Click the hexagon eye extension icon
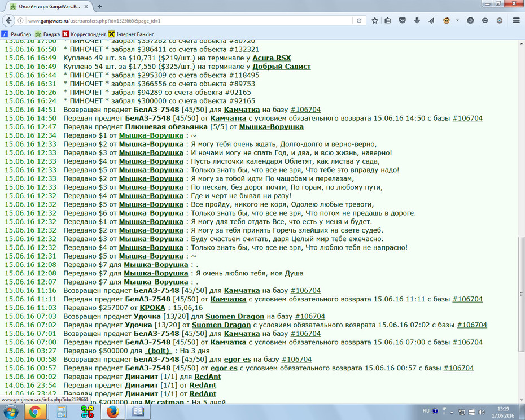525x420 pixels. click(500, 21)
